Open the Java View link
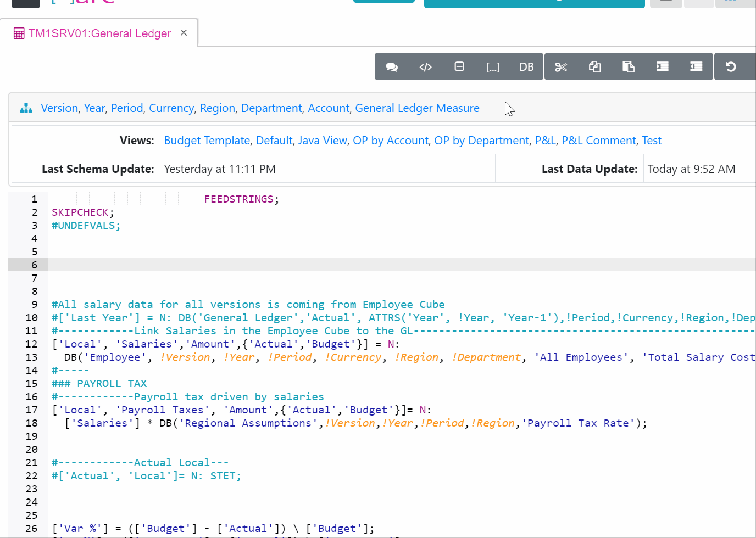 [x=323, y=141]
